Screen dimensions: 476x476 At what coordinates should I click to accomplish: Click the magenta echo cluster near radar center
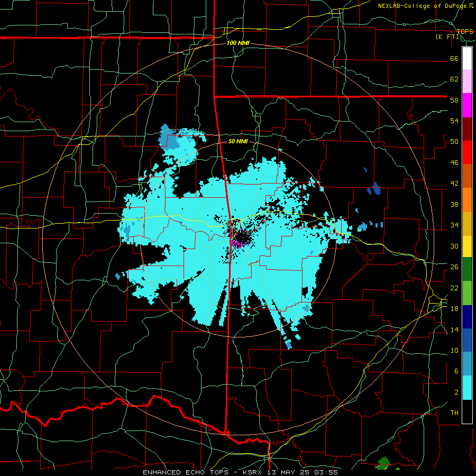236,243
